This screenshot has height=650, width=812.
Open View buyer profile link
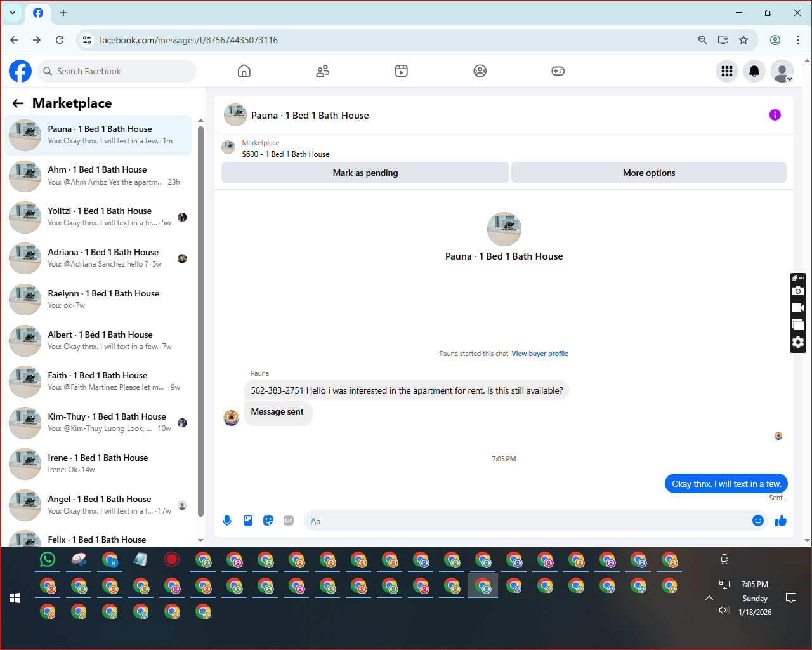[x=540, y=354]
